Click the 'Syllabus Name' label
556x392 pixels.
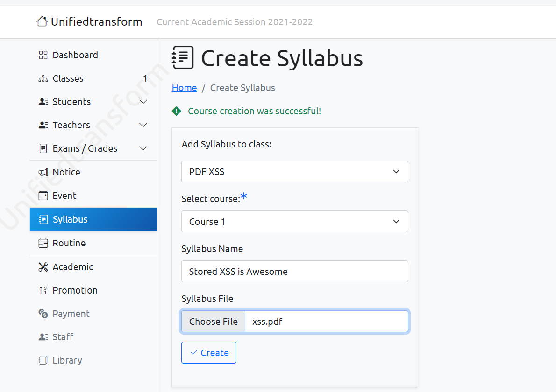(x=213, y=249)
